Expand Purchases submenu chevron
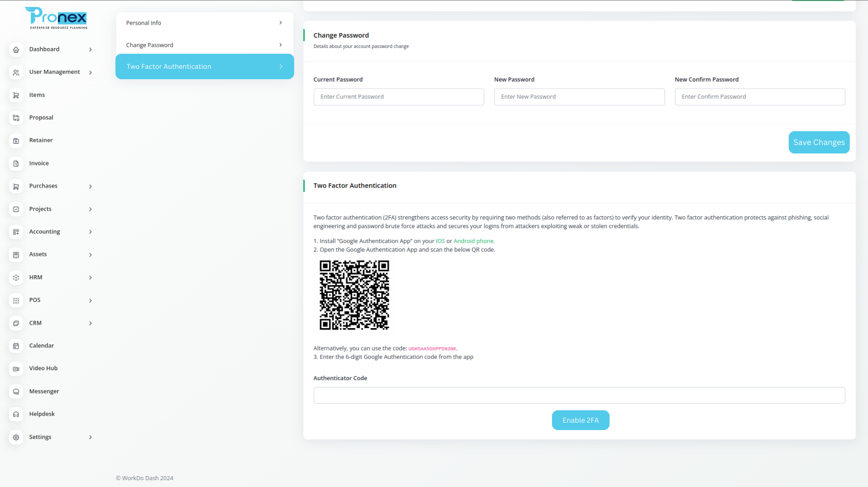868x487 pixels. 91,187
